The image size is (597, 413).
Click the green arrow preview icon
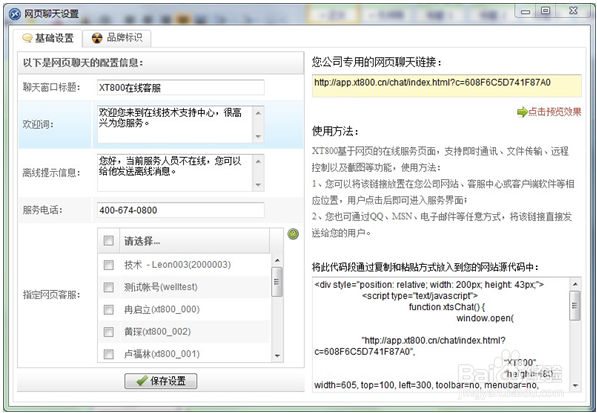(522, 112)
